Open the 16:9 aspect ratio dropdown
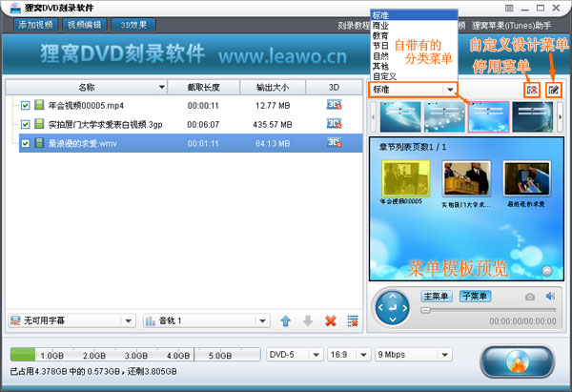Screen dimensions: 572x392 (x=348, y=355)
